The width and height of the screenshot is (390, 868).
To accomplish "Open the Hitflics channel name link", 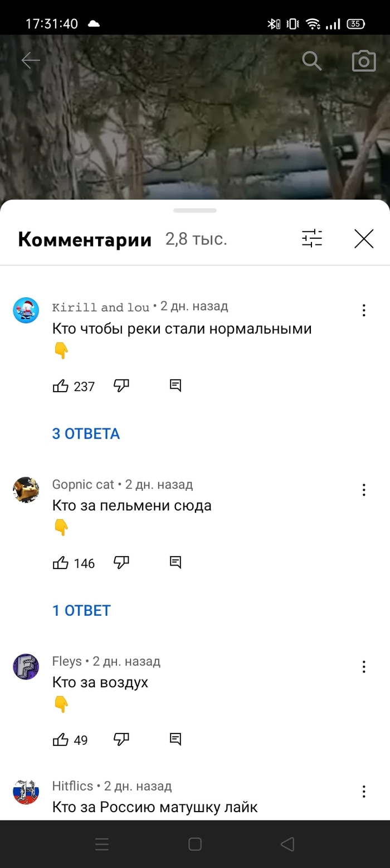I will (x=72, y=786).
